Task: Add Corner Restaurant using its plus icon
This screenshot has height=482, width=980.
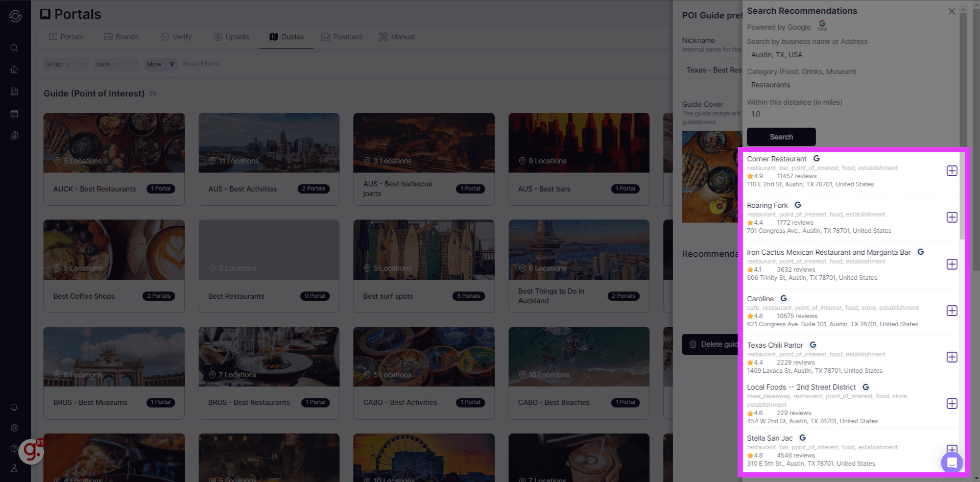Action: point(951,171)
